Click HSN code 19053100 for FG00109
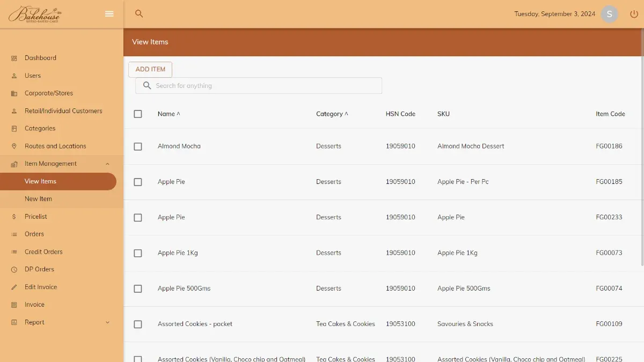Image resolution: width=644 pixels, height=362 pixels. [x=400, y=324]
